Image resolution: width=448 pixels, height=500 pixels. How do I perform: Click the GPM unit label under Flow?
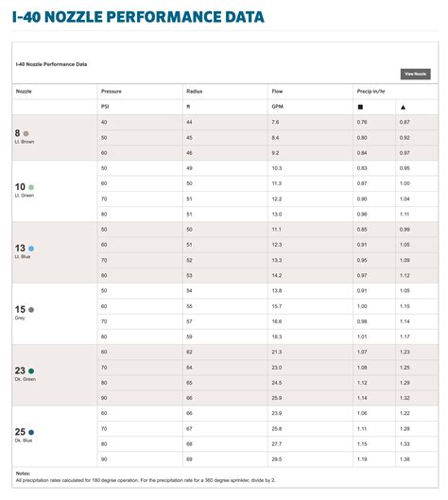tap(278, 107)
